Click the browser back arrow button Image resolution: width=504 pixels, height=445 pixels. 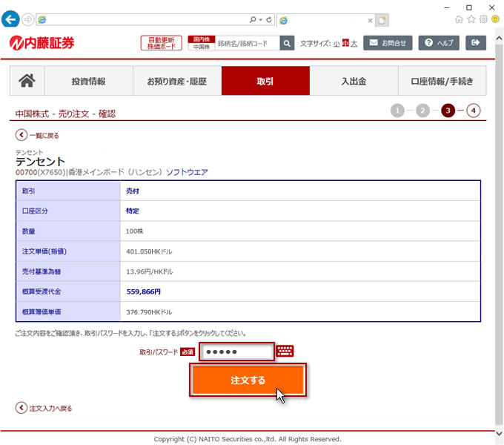(10, 19)
